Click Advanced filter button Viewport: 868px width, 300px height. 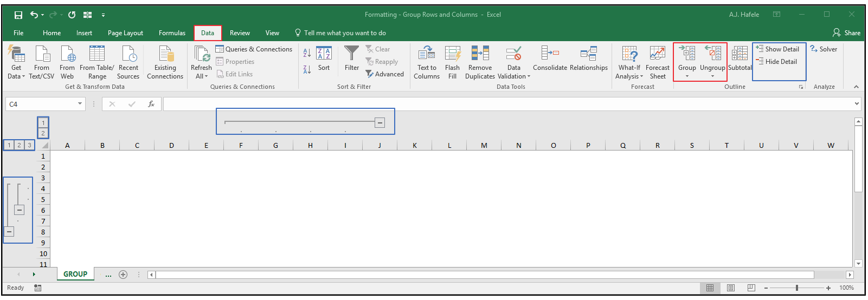pyautogui.click(x=384, y=74)
